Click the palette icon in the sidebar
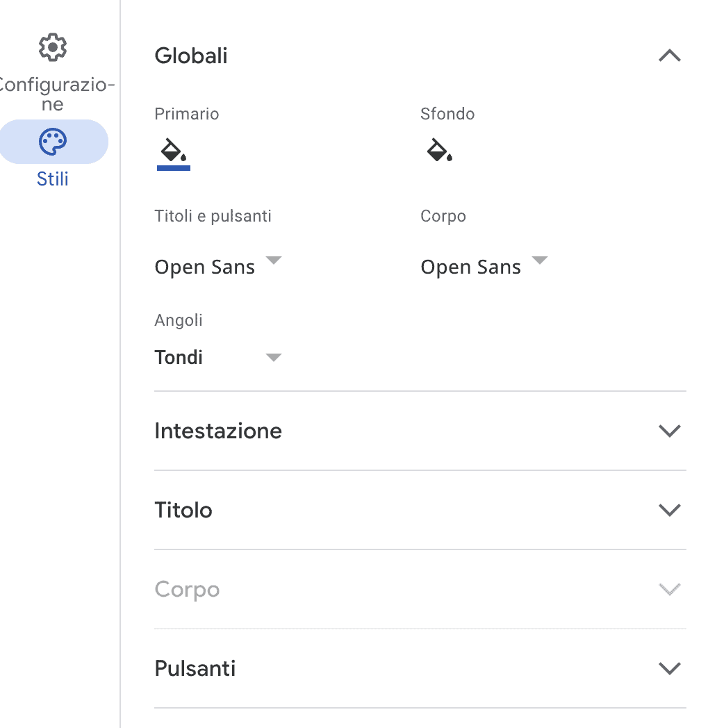The image size is (717, 728). pos(53,141)
